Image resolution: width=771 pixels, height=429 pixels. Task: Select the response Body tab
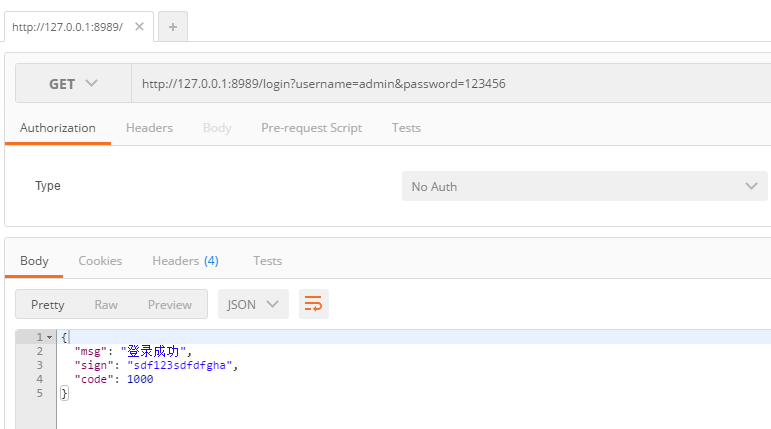[34, 261]
